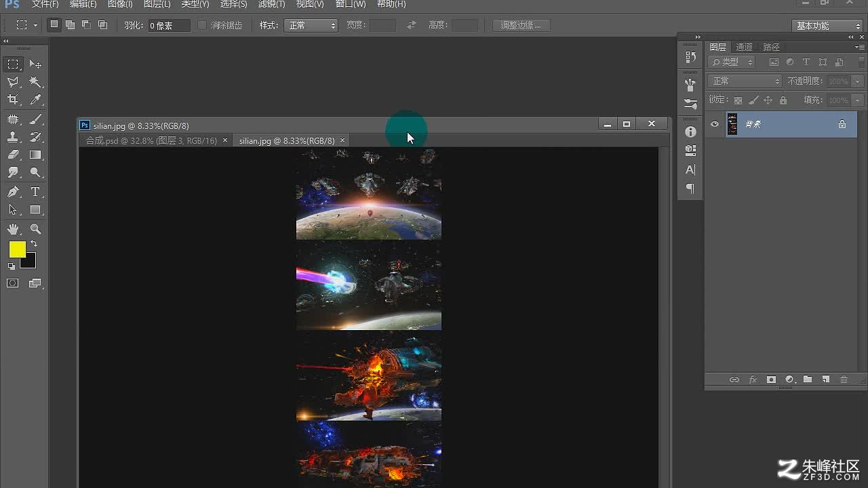Open the 图像(I) menu
The width and height of the screenshot is (868, 488).
point(120,4)
